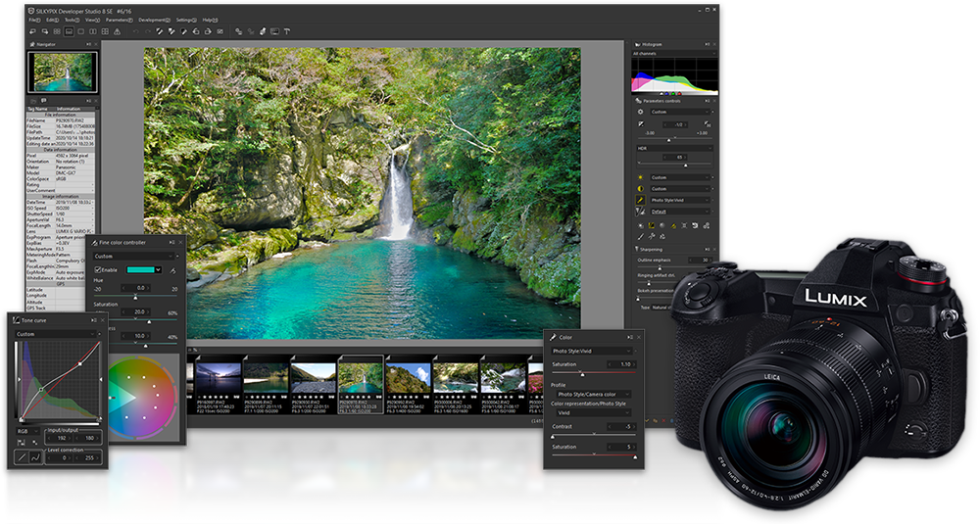Click the exposure gear icon in Parameters controls
980x524 pixels.
coord(641,112)
